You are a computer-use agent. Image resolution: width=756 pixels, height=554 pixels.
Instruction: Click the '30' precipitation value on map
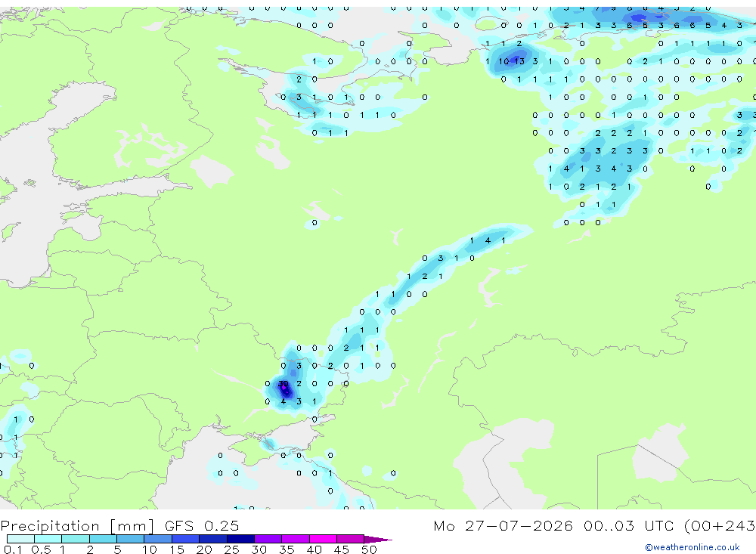tap(283, 384)
